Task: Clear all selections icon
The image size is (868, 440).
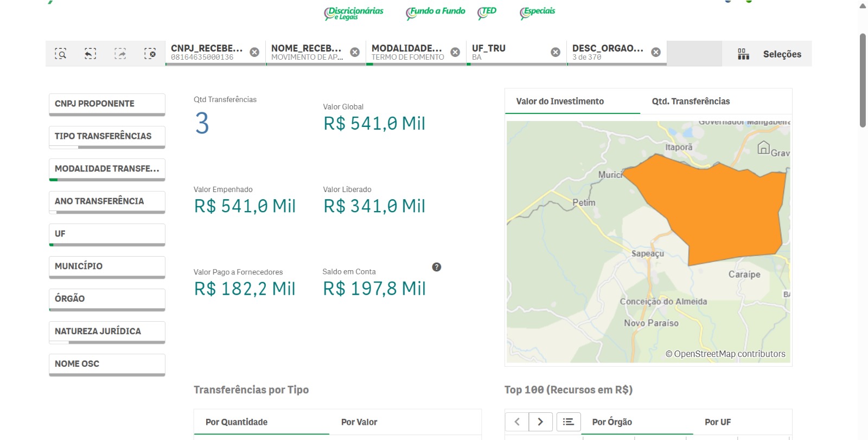Action: coord(150,54)
